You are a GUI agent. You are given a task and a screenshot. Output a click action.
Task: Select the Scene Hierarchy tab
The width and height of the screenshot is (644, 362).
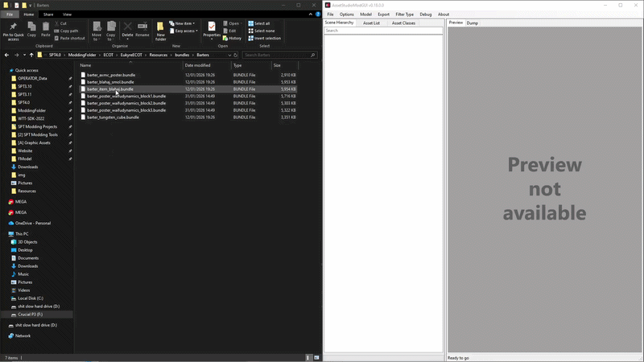click(x=339, y=23)
